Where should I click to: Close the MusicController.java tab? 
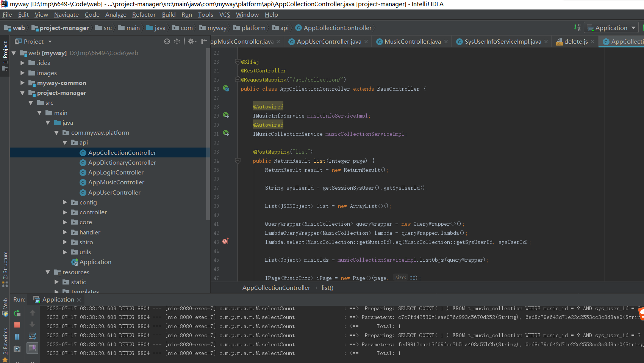pyautogui.click(x=446, y=42)
